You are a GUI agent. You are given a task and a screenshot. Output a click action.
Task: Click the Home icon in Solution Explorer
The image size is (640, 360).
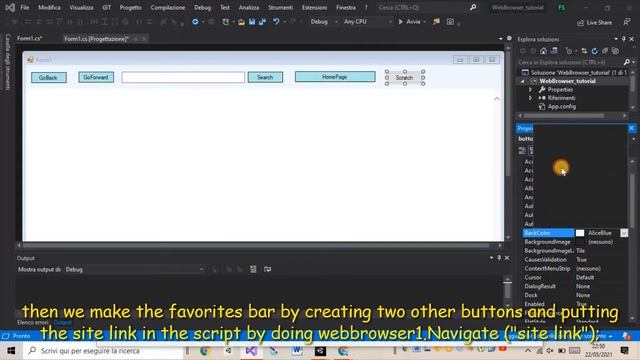[x=543, y=51]
